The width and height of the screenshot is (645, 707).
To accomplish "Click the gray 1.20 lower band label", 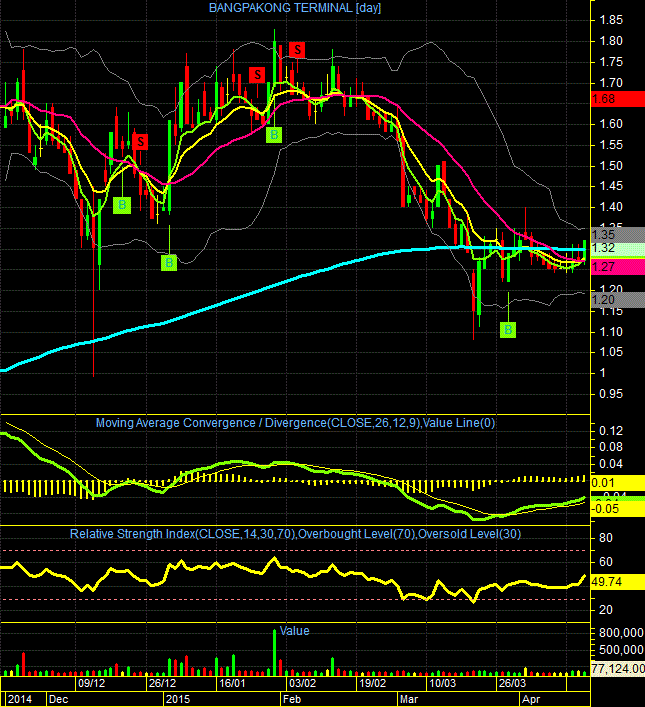I will point(617,300).
